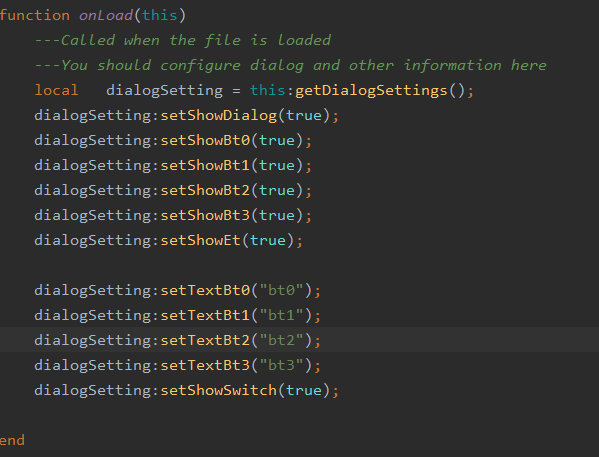Viewport: 599px width, 457px height.
Task: Click setShowBt1 method call
Action: (205, 165)
